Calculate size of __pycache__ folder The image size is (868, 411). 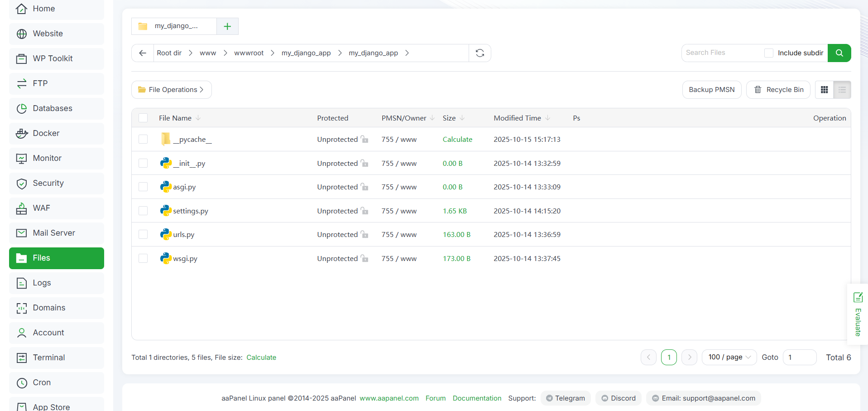click(457, 139)
